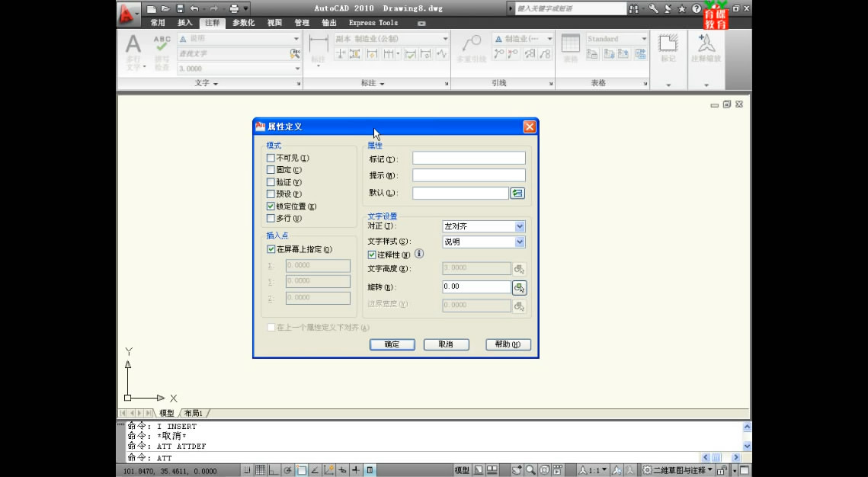Toggle Snap Mode icon in status bar

tap(248, 470)
